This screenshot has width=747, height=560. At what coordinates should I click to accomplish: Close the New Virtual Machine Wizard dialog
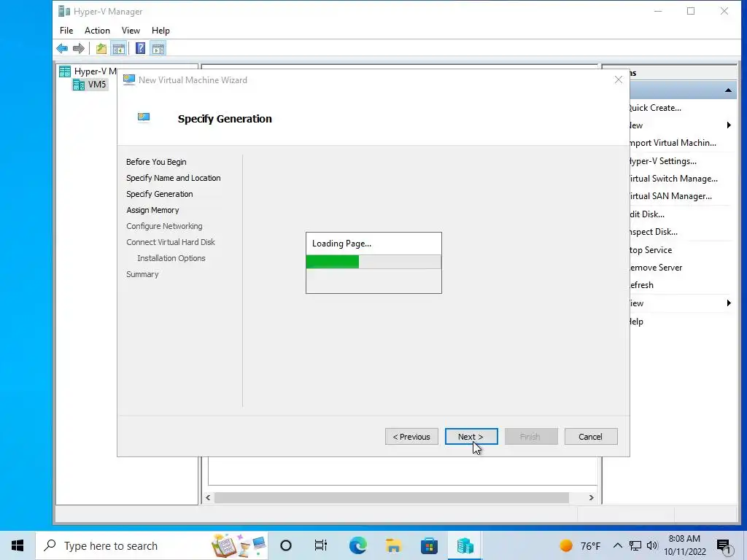click(619, 80)
